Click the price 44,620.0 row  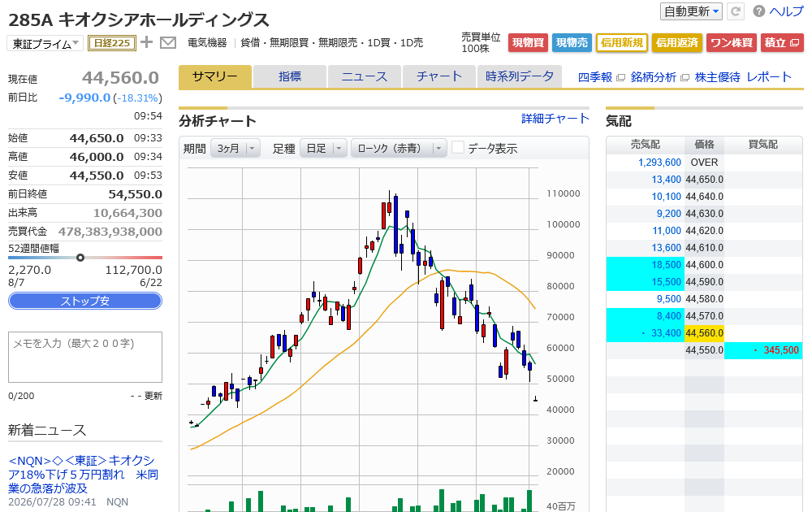704,231
